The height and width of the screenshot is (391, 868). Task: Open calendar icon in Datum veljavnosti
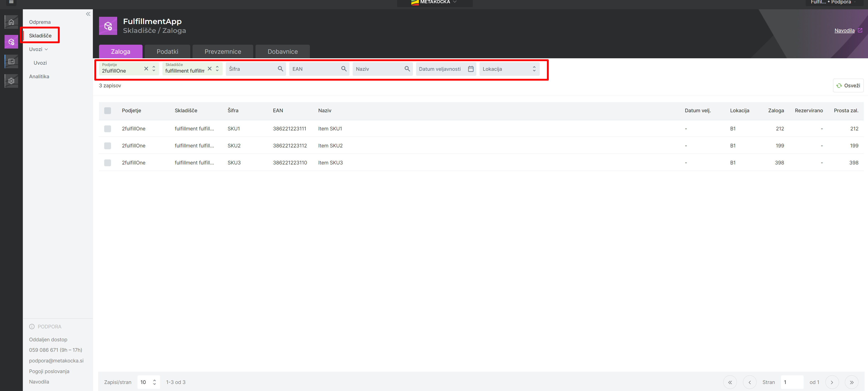[x=471, y=69]
